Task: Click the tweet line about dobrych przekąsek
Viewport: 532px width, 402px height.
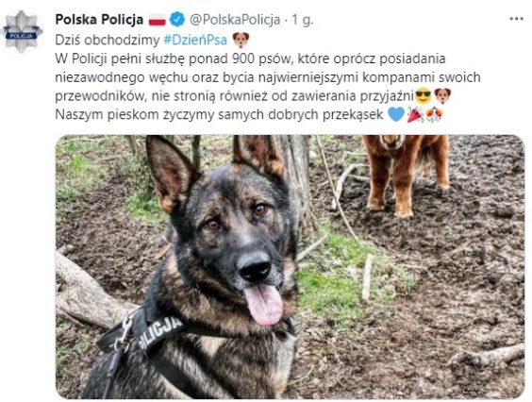Action: click(x=219, y=115)
